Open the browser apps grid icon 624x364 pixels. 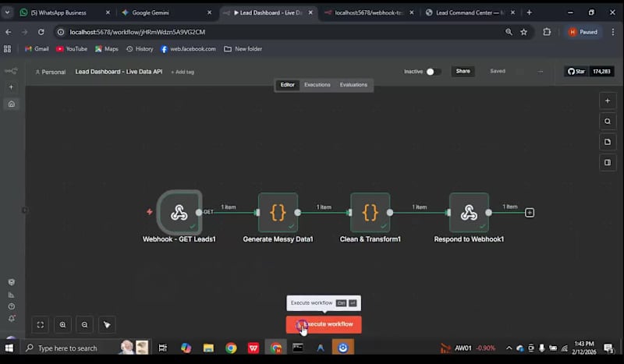click(7, 49)
